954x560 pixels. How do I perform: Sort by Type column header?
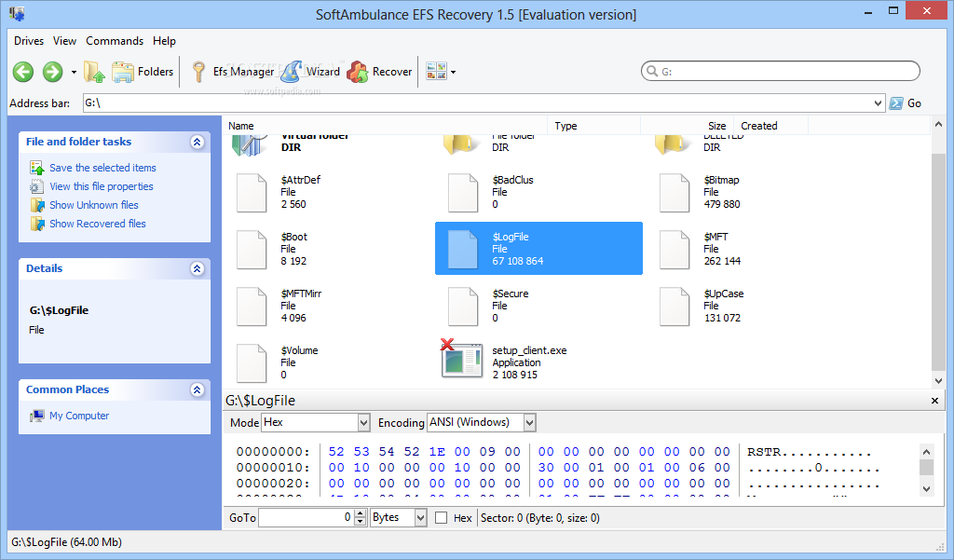pyautogui.click(x=594, y=126)
